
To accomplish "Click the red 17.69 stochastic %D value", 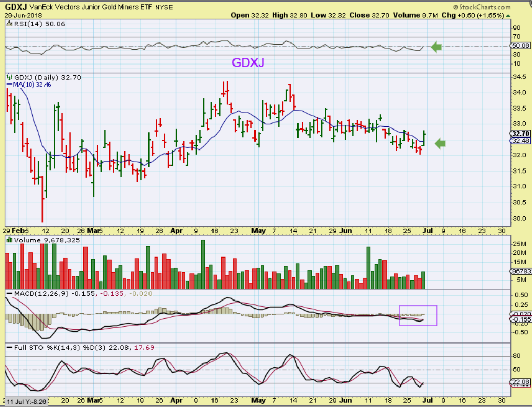I will coord(144,348).
